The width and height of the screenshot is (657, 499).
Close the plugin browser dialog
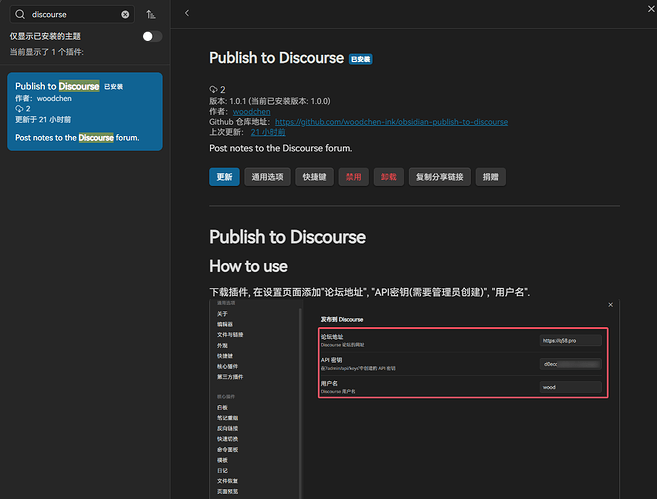click(651, 9)
